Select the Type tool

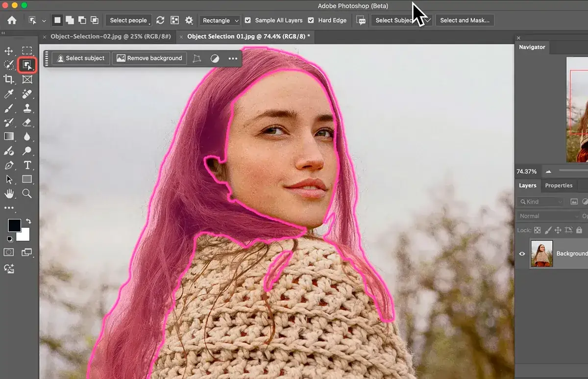[x=27, y=165]
